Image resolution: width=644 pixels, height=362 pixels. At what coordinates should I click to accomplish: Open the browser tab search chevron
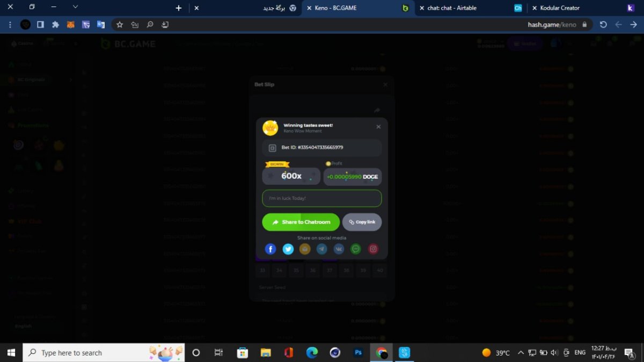[x=75, y=7]
